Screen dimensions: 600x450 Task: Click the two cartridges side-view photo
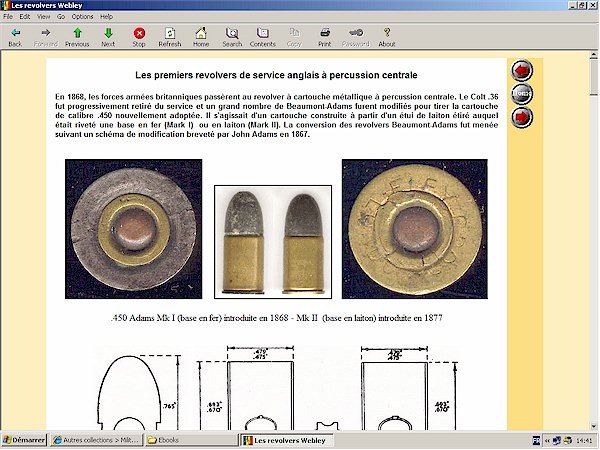tap(273, 242)
